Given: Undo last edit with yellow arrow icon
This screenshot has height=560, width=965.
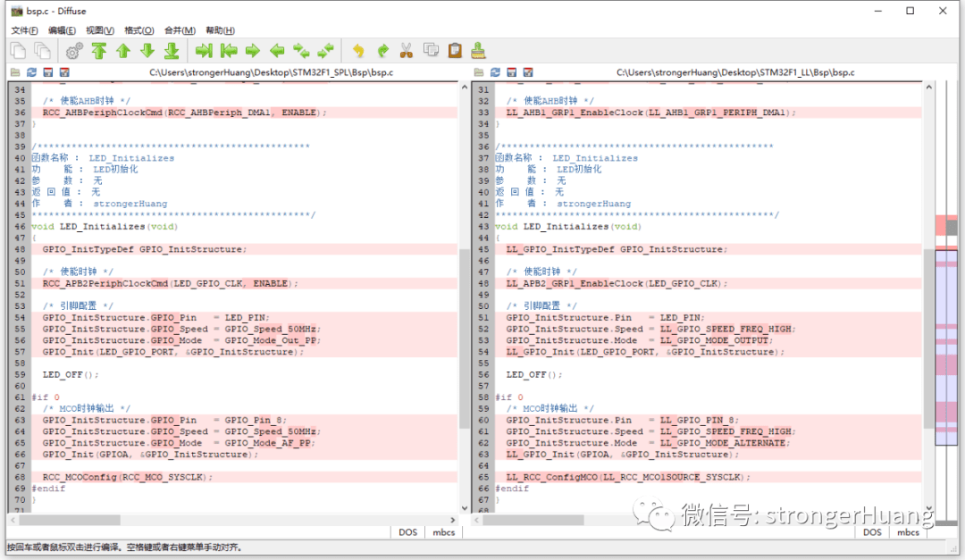Looking at the screenshot, I should point(358,50).
